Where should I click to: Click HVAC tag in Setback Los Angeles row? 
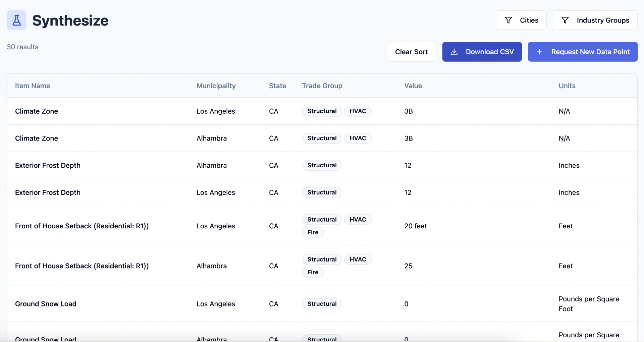358,220
